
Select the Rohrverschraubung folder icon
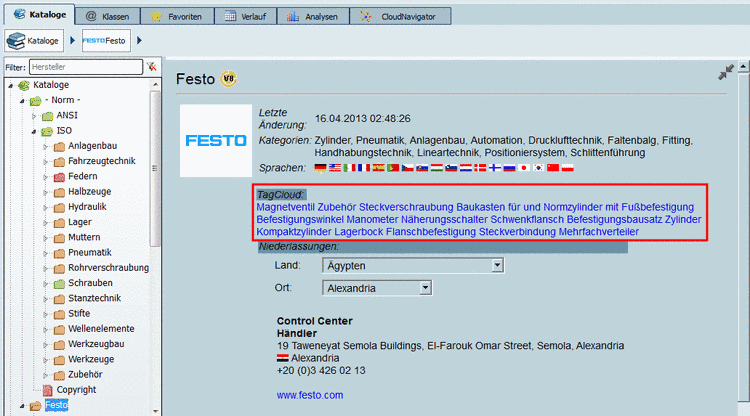(x=59, y=268)
